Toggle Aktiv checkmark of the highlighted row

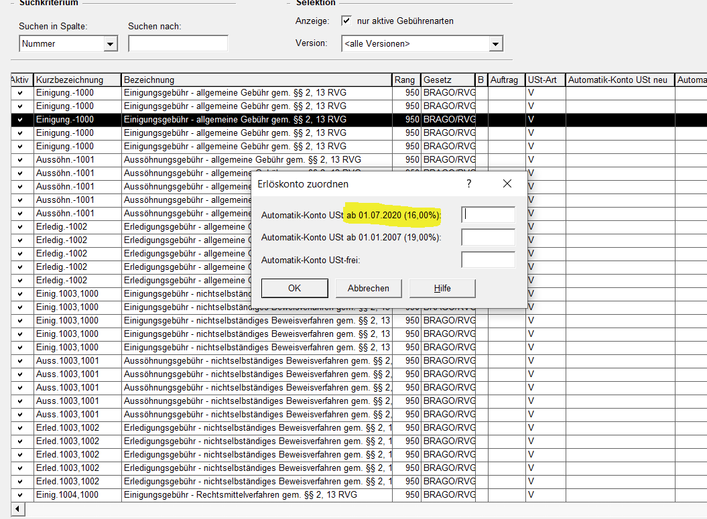pyautogui.click(x=20, y=119)
